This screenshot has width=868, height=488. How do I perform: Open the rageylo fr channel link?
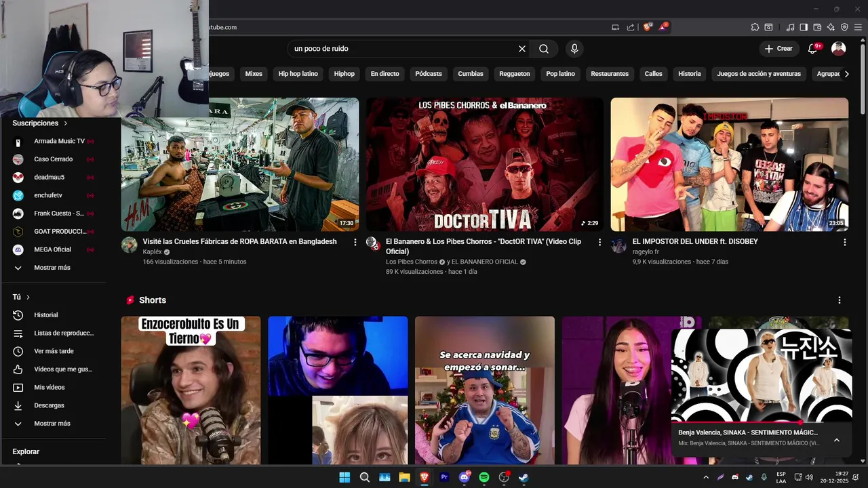(x=646, y=252)
